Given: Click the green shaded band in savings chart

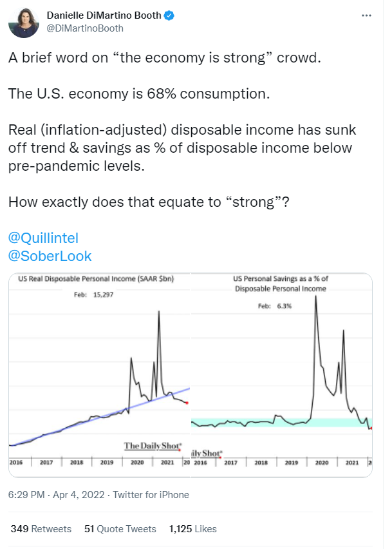Looking at the screenshot, I should tap(257, 422).
